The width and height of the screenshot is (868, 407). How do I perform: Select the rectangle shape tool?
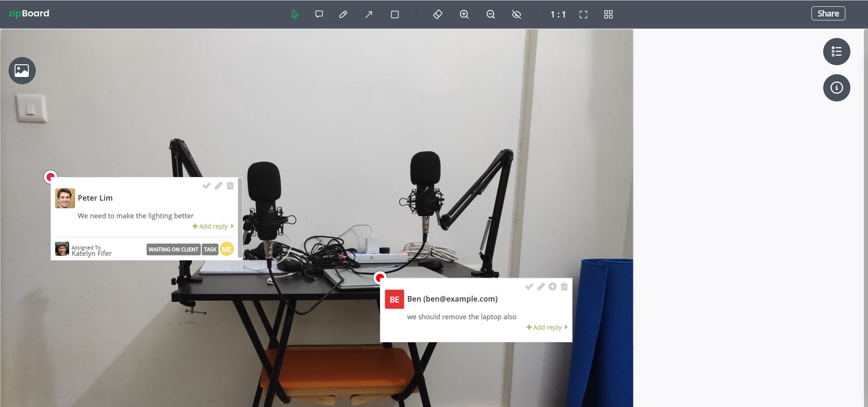pyautogui.click(x=395, y=14)
